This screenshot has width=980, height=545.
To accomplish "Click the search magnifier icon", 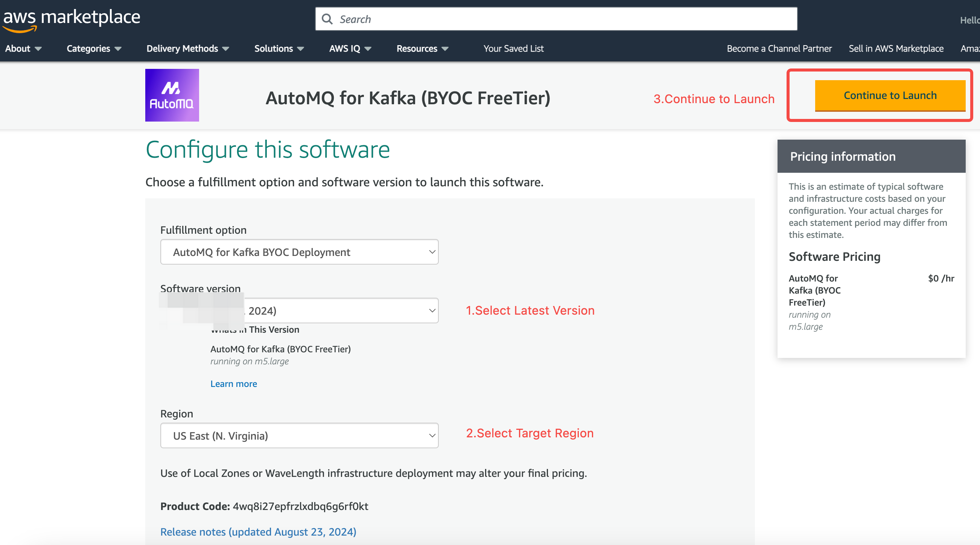I will pyautogui.click(x=327, y=19).
